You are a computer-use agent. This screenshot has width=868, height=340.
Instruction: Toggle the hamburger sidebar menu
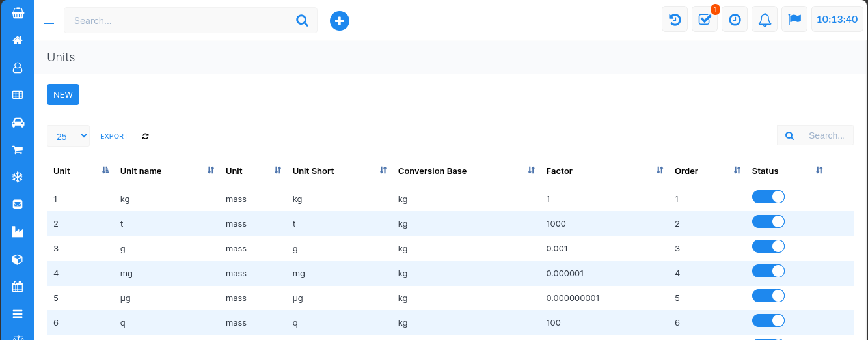click(49, 20)
